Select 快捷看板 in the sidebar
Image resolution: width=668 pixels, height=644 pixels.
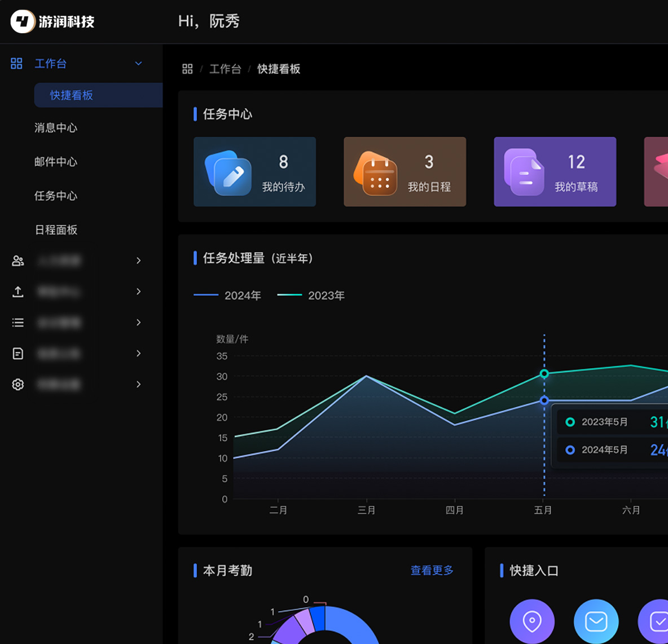coord(98,95)
